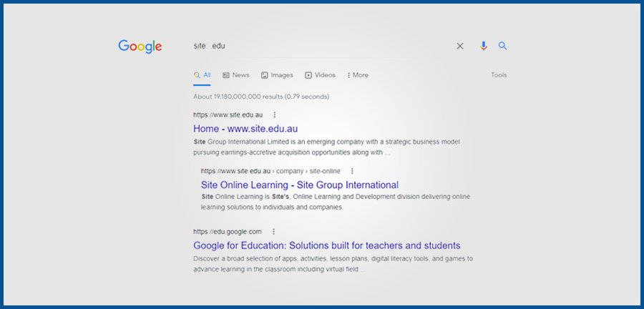Click the blue search magnifier icon
The image size is (644, 309).
click(502, 46)
